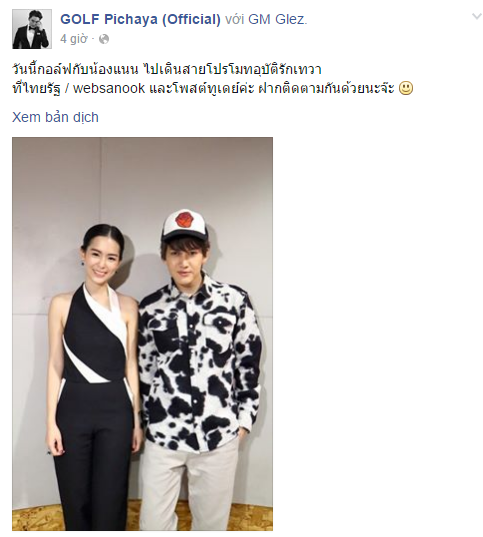Open the "4 giờ" post timestamp
Screen dimensions: 483x537
74,39
